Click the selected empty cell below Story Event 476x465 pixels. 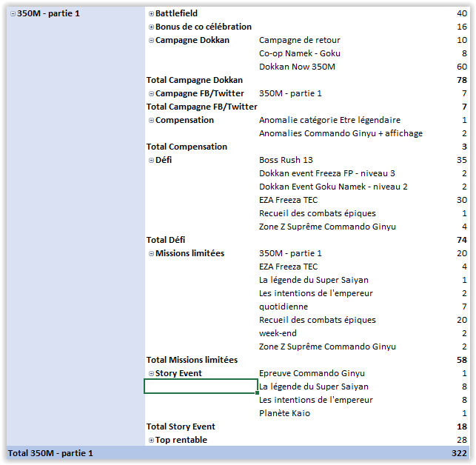(x=201, y=387)
